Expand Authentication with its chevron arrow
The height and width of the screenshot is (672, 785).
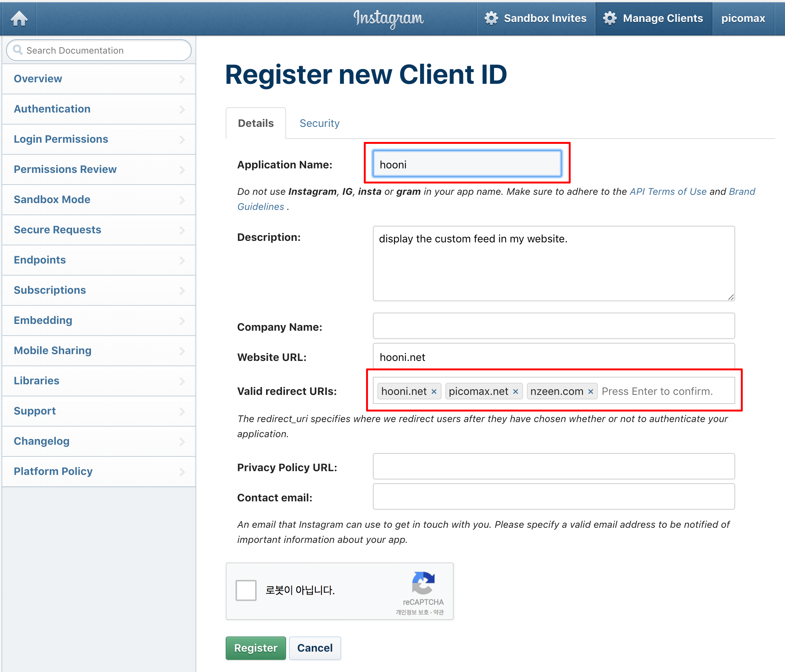click(x=182, y=109)
